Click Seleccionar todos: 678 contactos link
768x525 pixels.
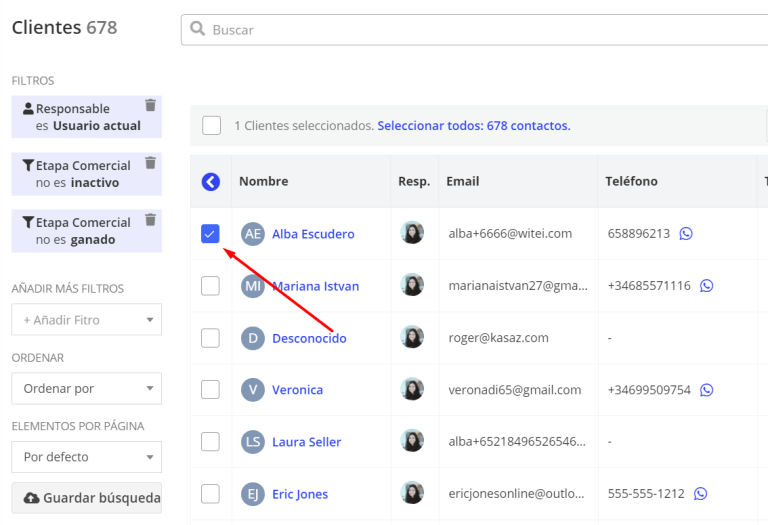coord(474,126)
